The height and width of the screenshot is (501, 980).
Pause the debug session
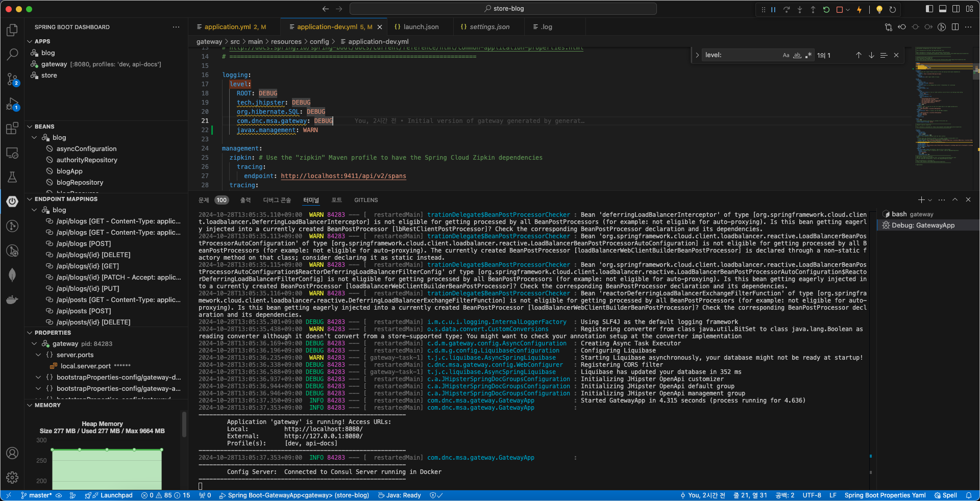pyautogui.click(x=773, y=10)
